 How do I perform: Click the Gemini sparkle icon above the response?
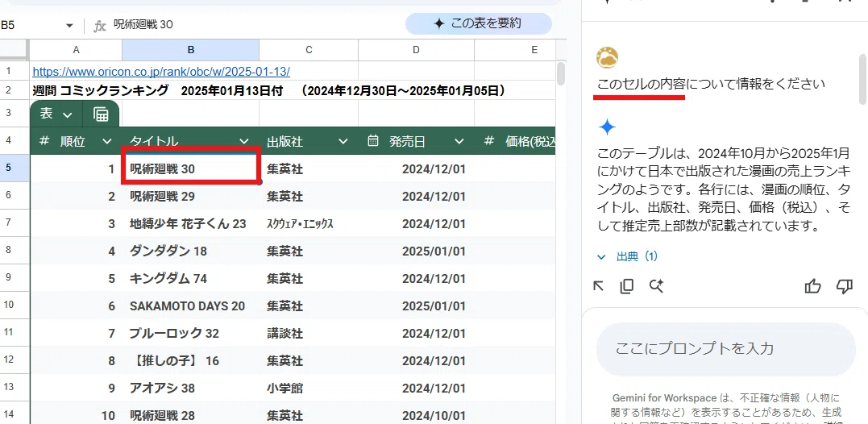[607, 128]
